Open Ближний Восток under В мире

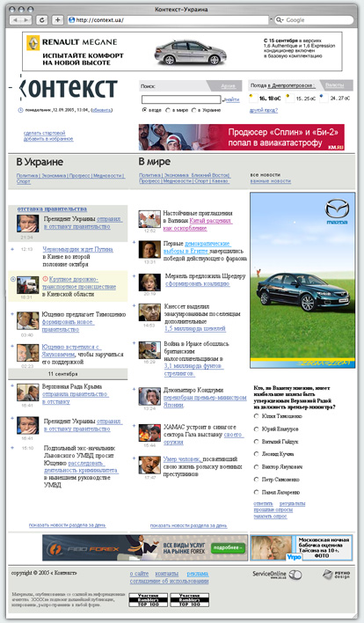(x=210, y=175)
